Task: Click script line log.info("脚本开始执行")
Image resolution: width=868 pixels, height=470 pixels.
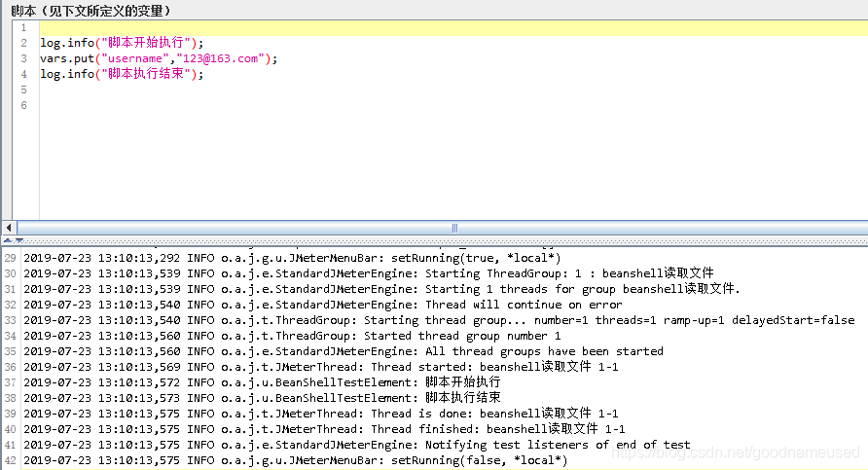Action: tap(122, 43)
